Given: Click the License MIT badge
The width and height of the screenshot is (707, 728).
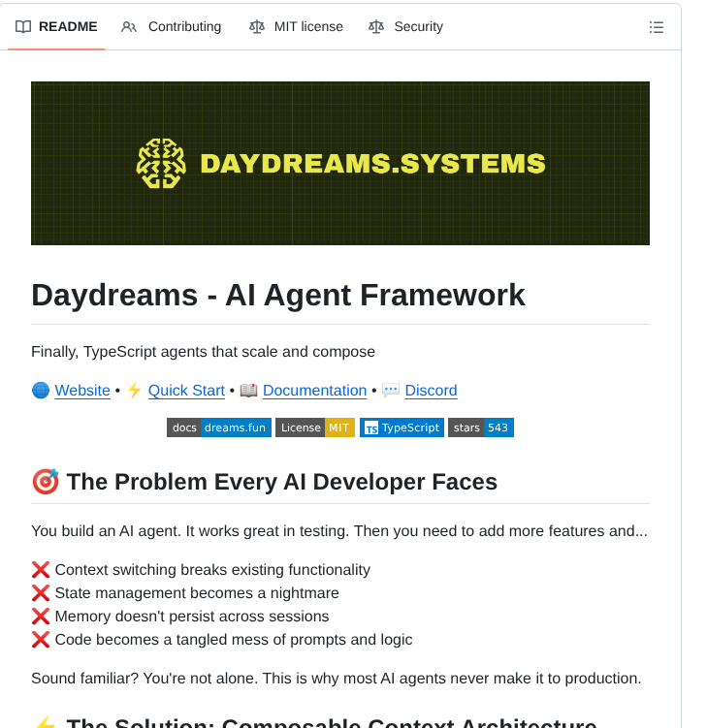Looking at the screenshot, I should pyautogui.click(x=315, y=427).
